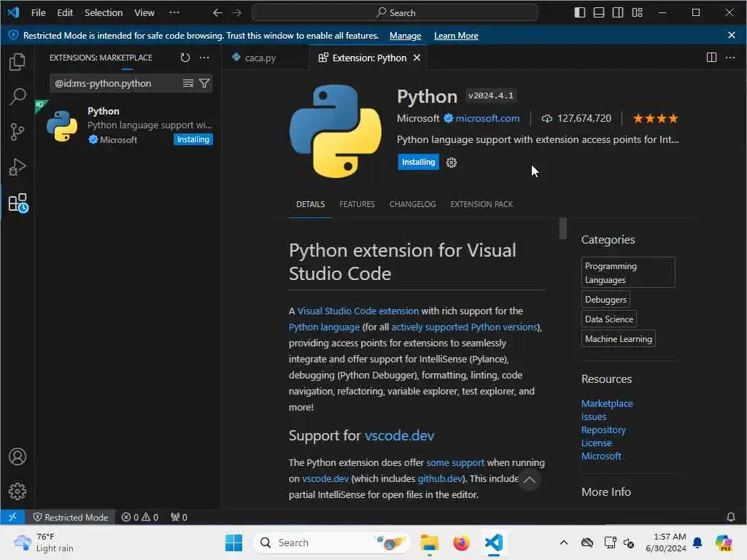
Task: Open the Run and Debug view
Action: 18,167
